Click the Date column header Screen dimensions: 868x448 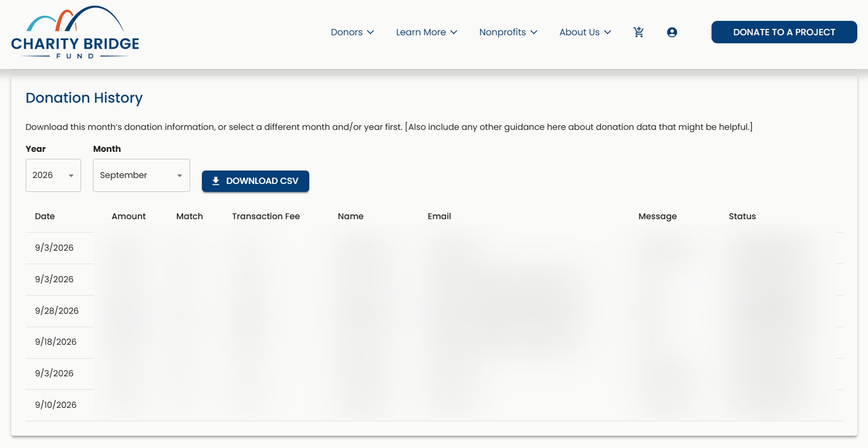(45, 217)
